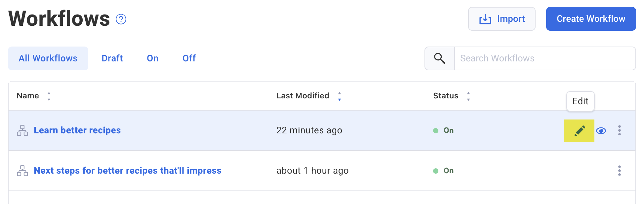Open the three-dot menu for Learn better recipes

620,130
